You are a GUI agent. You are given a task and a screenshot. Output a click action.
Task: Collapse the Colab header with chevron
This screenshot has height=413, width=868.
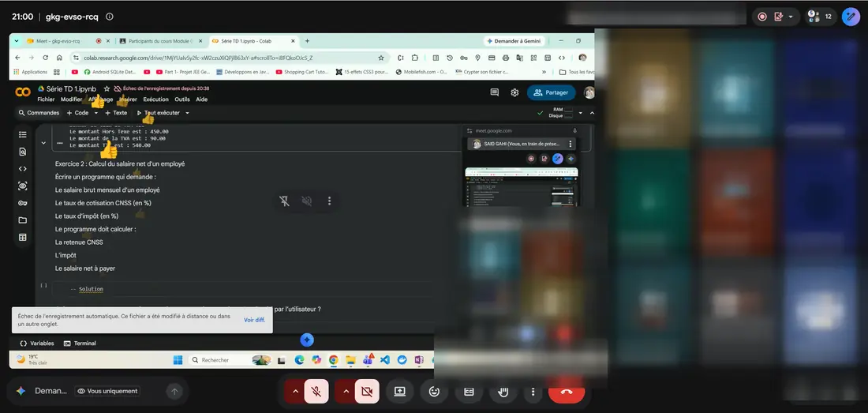(x=592, y=113)
